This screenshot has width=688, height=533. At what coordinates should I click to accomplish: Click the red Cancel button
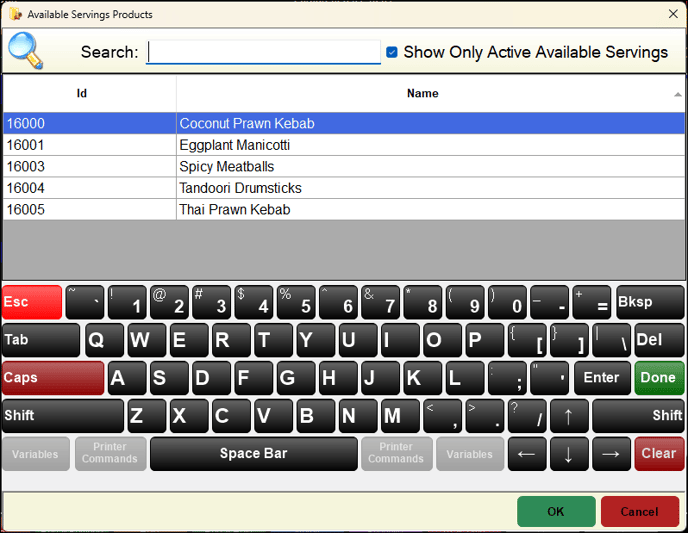pos(640,512)
